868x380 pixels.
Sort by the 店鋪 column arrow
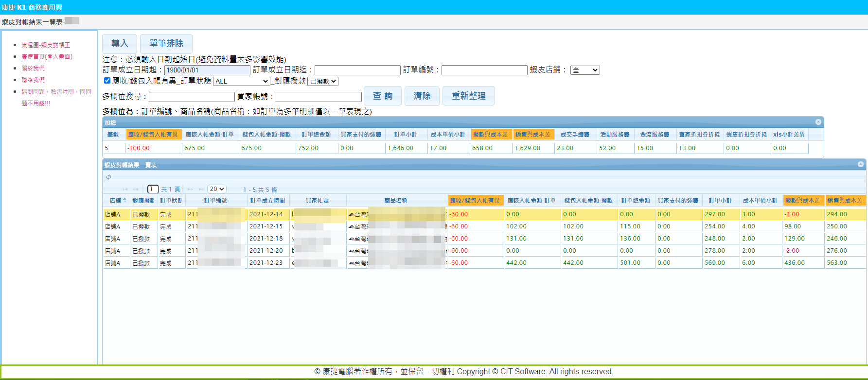point(124,200)
